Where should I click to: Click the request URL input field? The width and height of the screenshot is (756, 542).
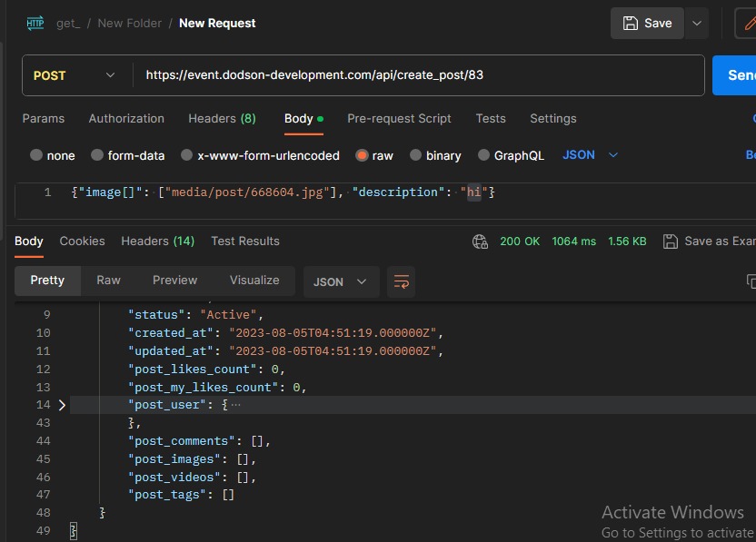418,75
